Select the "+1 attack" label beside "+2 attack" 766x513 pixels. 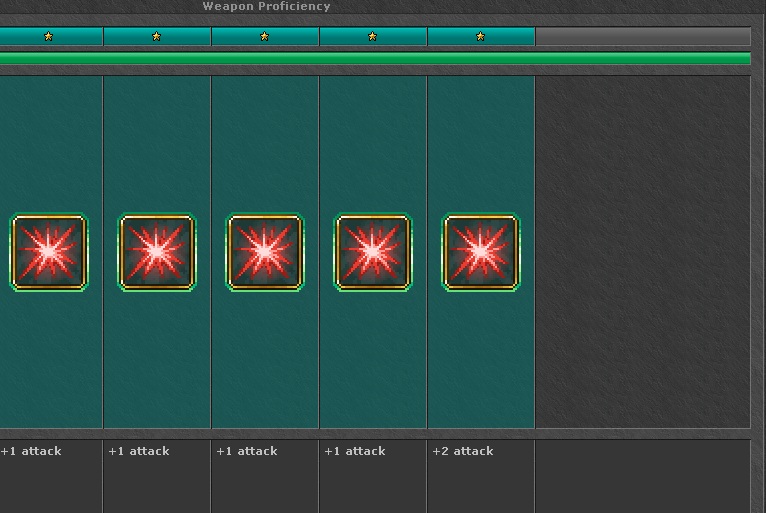pos(355,451)
